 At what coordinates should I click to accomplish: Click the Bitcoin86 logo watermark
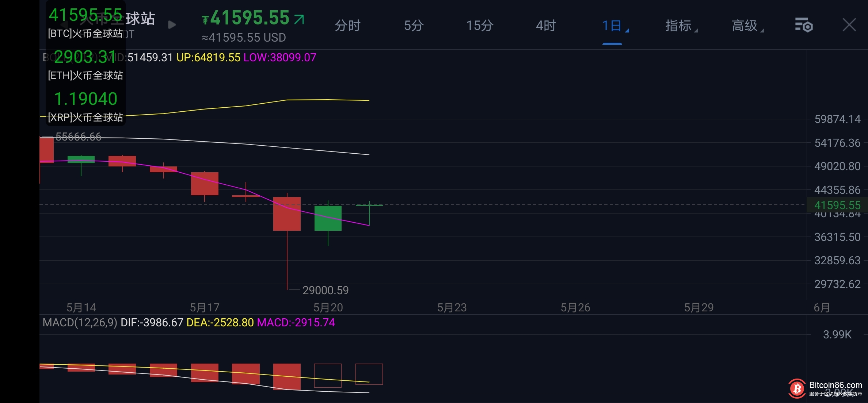point(797,388)
